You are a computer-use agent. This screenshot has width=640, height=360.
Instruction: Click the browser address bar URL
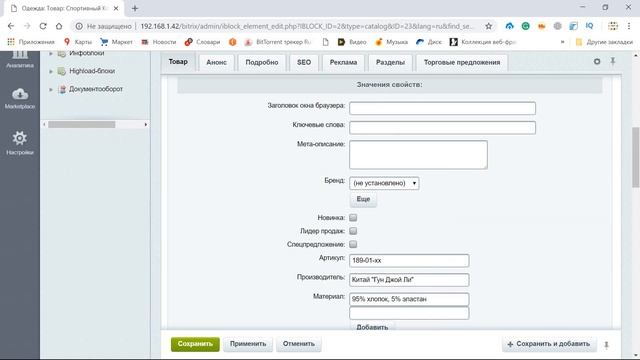pos(307,26)
